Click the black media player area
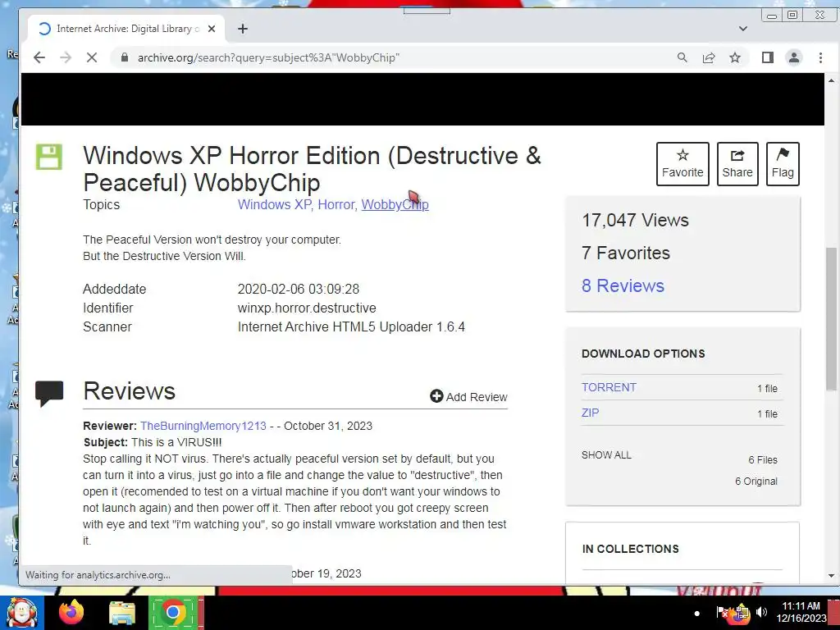Viewport: 840px width, 630px height. (422, 99)
